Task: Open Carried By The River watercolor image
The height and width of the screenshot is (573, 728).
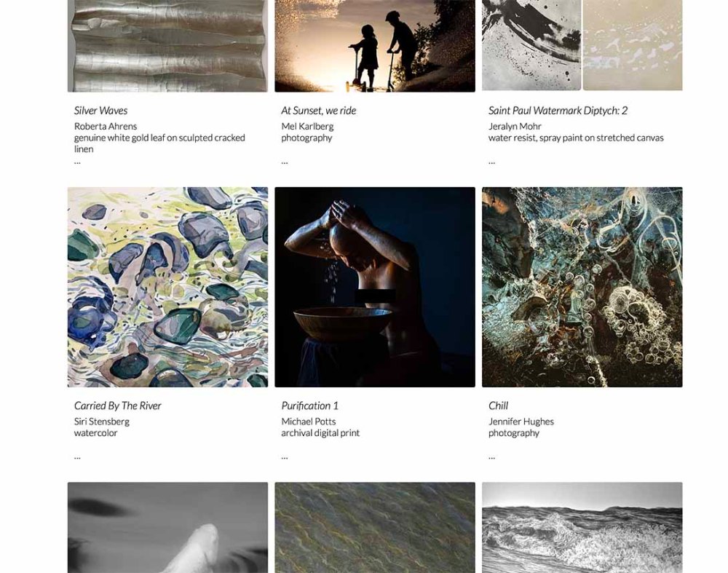Action: click(167, 287)
